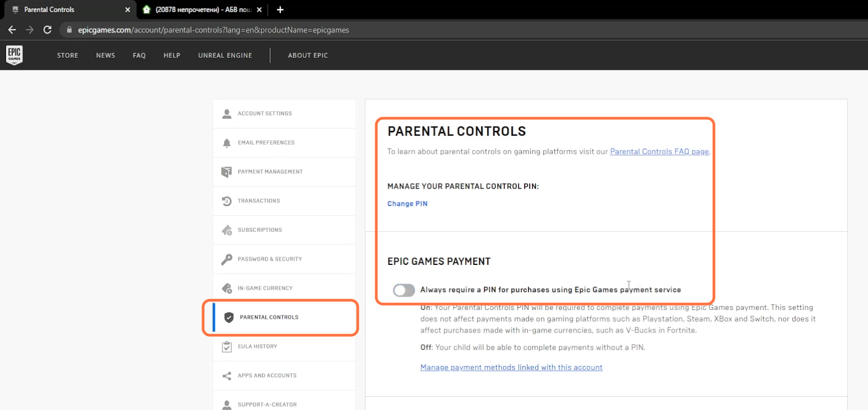This screenshot has height=410, width=868.
Task: Open Payment Management section
Action: tap(284, 172)
